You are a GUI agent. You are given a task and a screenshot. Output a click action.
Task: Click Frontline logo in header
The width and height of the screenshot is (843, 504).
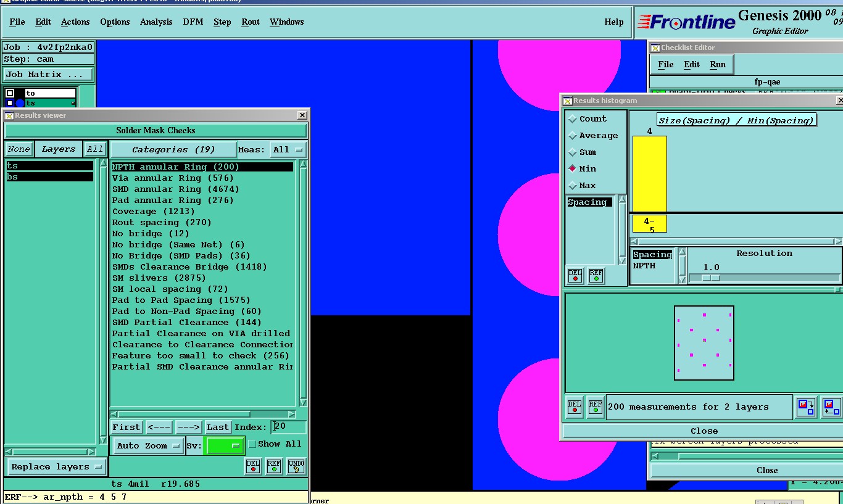point(686,23)
